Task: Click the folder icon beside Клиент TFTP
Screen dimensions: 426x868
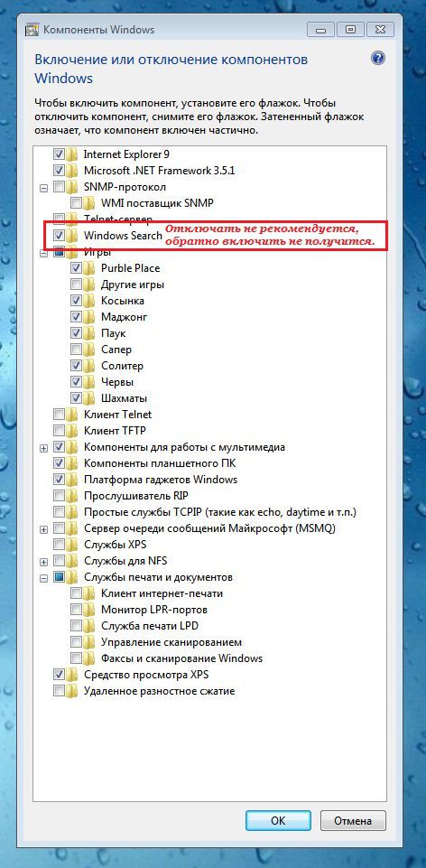Action: (71, 431)
